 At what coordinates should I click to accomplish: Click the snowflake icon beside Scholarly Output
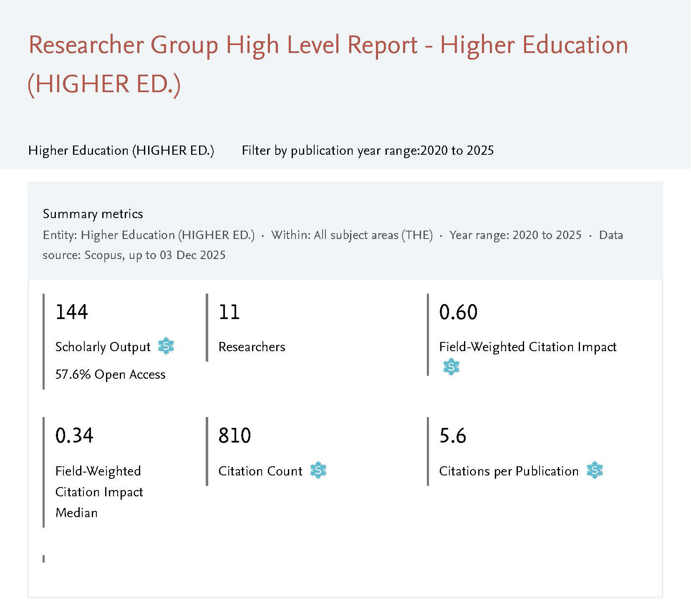coord(166,347)
